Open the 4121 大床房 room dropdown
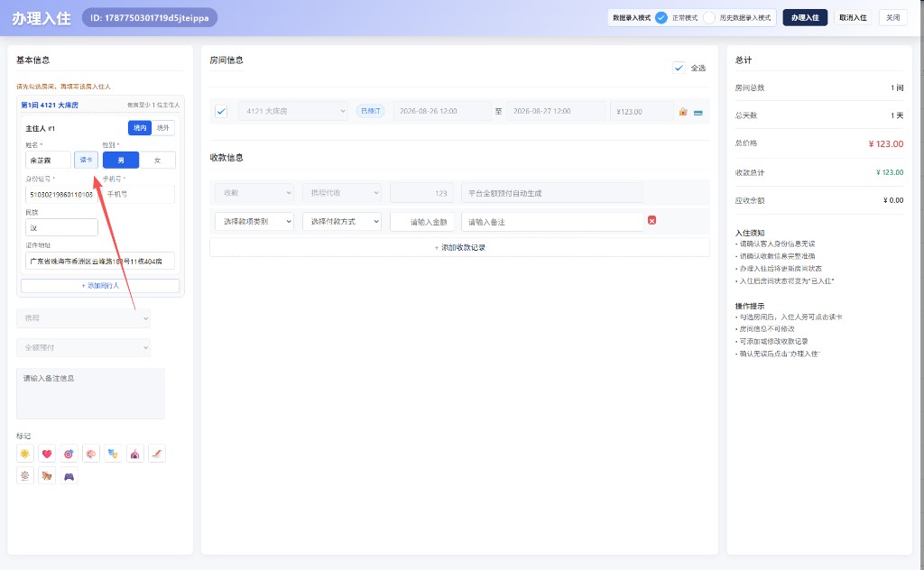The height and width of the screenshot is (570, 924). (293, 111)
